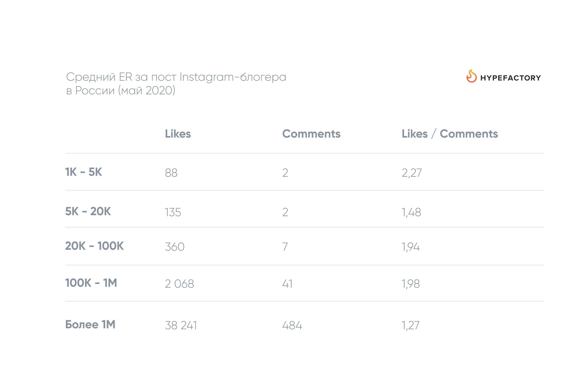Click the HYPEFACTORY brand name text
The image size is (588, 386).
point(511,78)
